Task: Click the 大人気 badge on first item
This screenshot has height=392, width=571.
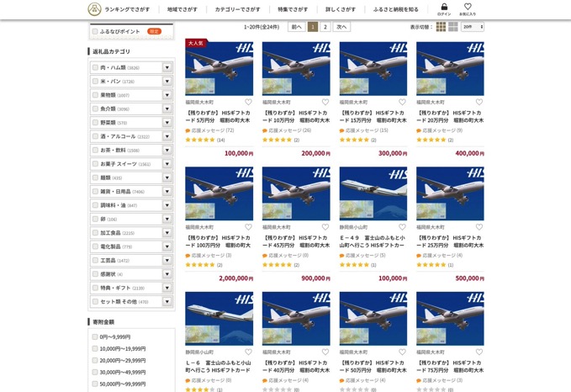Action: (196, 43)
